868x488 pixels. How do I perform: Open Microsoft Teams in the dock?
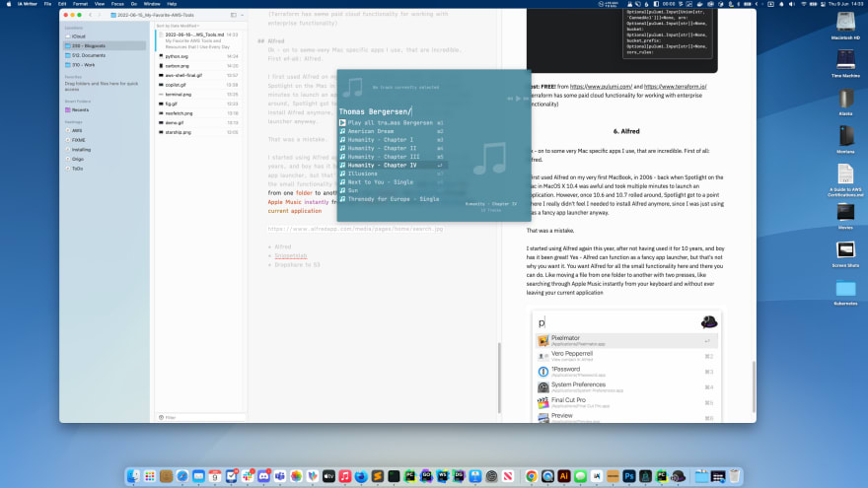click(x=280, y=476)
